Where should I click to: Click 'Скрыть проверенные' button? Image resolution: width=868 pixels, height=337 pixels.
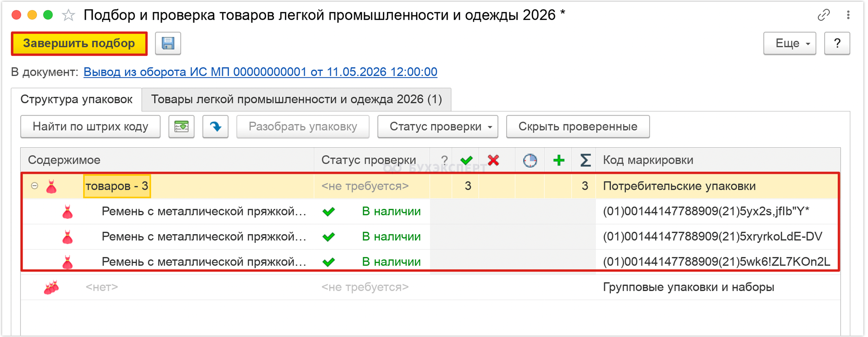coord(578,127)
